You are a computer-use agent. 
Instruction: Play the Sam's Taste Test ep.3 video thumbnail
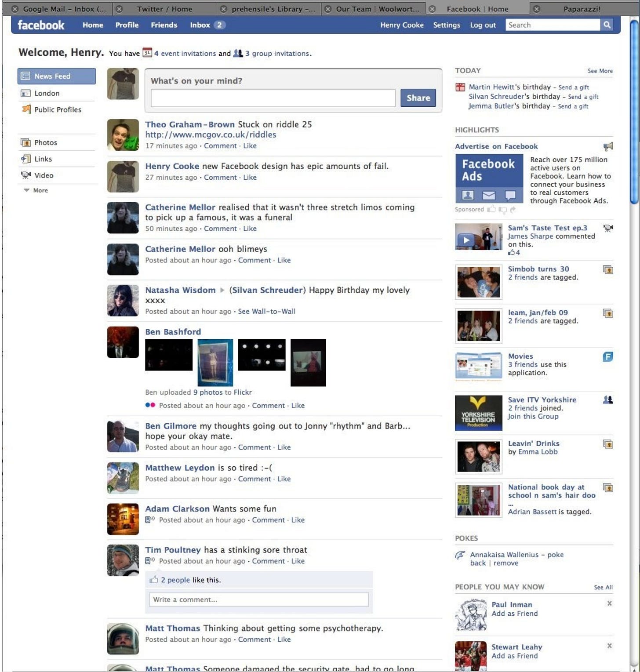click(x=478, y=237)
